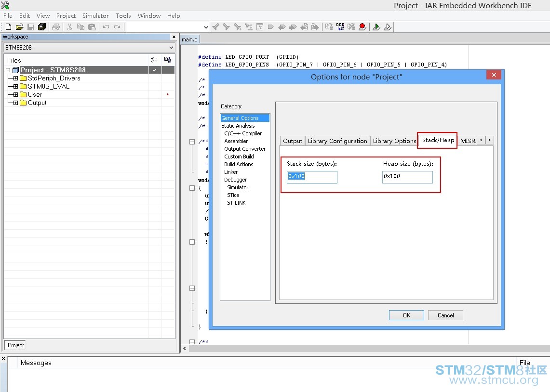The height and width of the screenshot is (392, 550).
Task: Click the Toggle Bookmark flag icon
Action: (271, 27)
